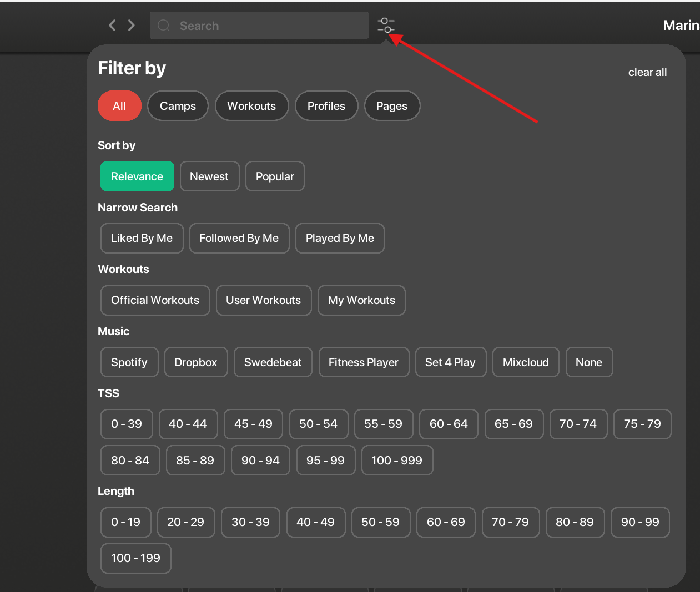Pick Length 20 - 29

pos(186,522)
